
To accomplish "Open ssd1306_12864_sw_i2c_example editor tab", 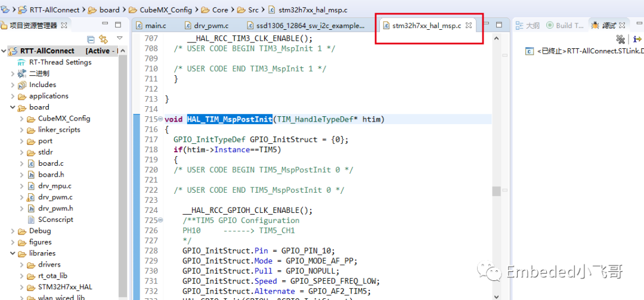I will point(306,26).
